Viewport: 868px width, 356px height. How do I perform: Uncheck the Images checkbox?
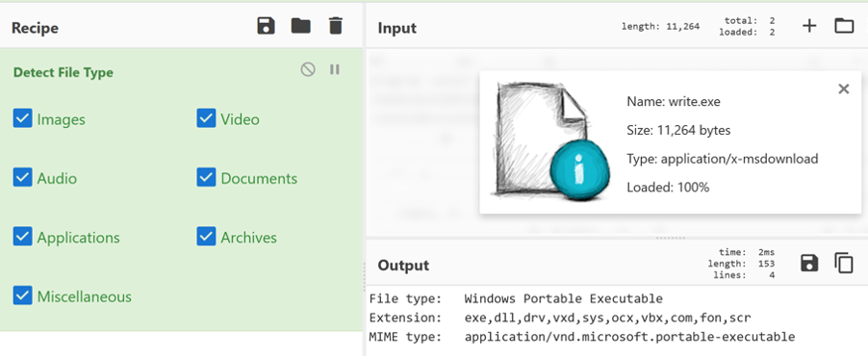23,118
